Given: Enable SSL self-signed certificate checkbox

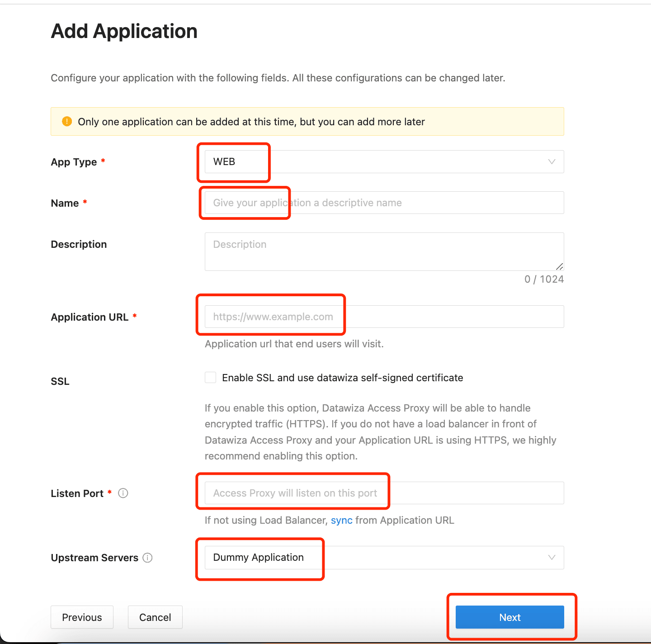Looking at the screenshot, I should 210,378.
